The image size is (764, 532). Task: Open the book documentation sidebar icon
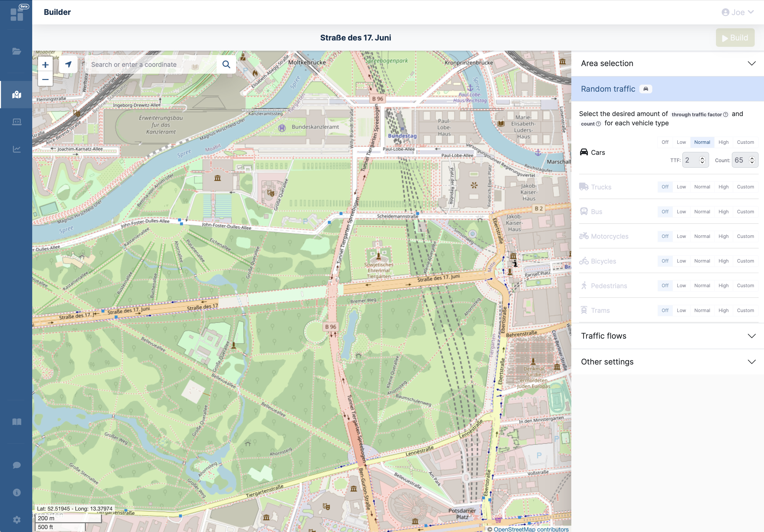click(x=17, y=422)
